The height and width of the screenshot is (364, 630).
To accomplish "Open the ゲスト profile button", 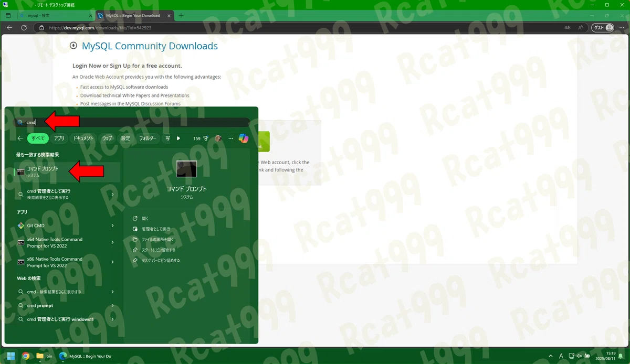I will point(603,28).
